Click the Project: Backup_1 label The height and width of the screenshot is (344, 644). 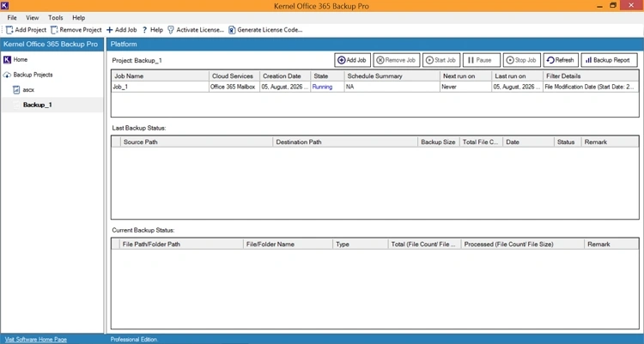pos(137,60)
